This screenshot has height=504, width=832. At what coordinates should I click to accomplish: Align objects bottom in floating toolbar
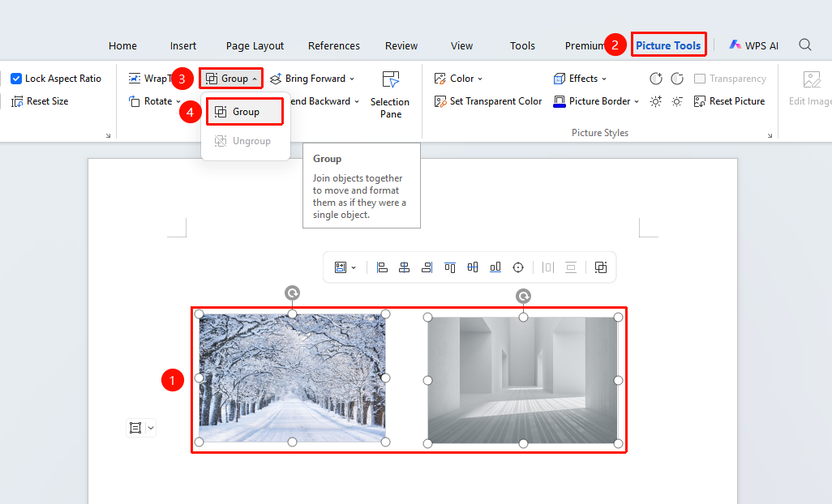pyautogui.click(x=495, y=267)
